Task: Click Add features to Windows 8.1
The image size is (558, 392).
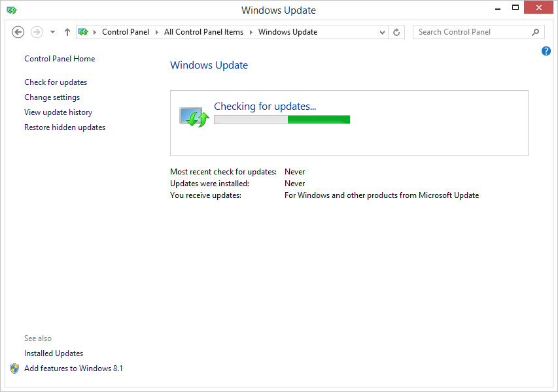Action: 73,368
